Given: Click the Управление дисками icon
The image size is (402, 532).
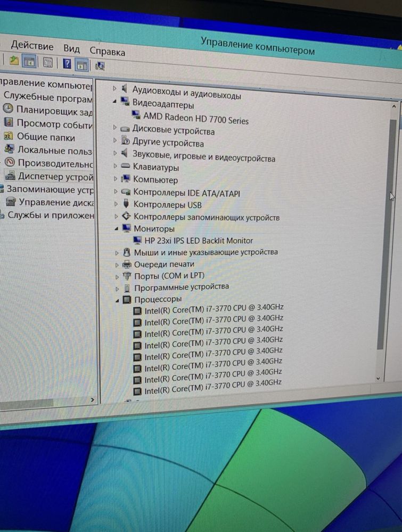Looking at the screenshot, I should click(11, 202).
